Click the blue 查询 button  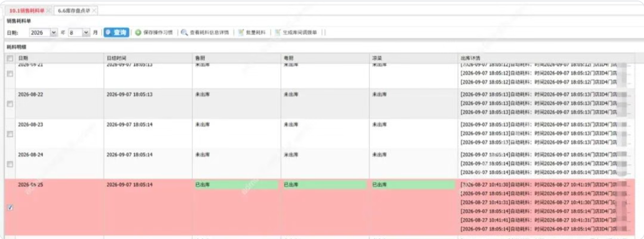pos(116,32)
